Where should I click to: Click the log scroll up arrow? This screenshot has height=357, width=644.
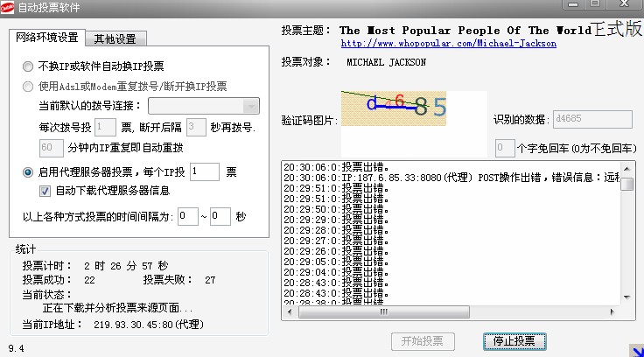coord(626,168)
